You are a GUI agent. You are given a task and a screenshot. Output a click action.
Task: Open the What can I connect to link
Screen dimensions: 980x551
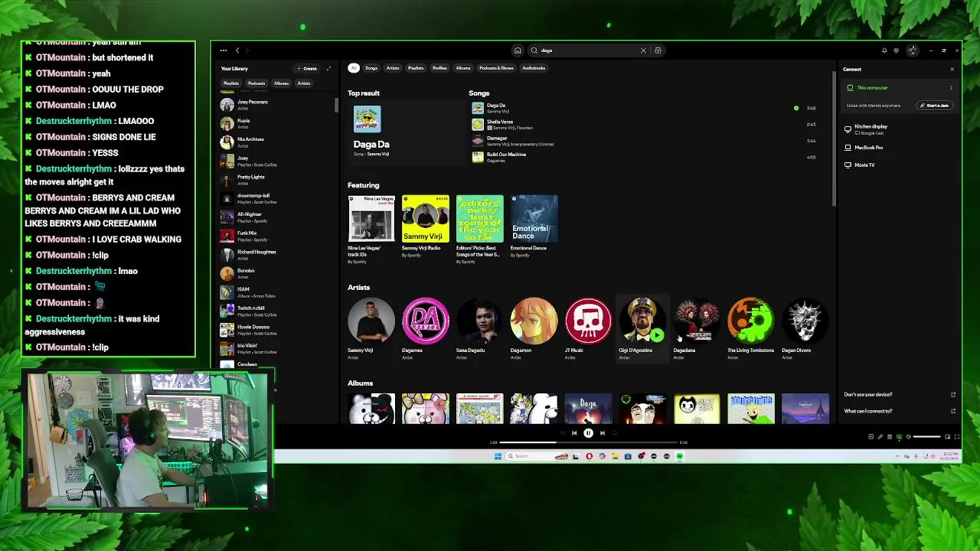click(x=900, y=411)
